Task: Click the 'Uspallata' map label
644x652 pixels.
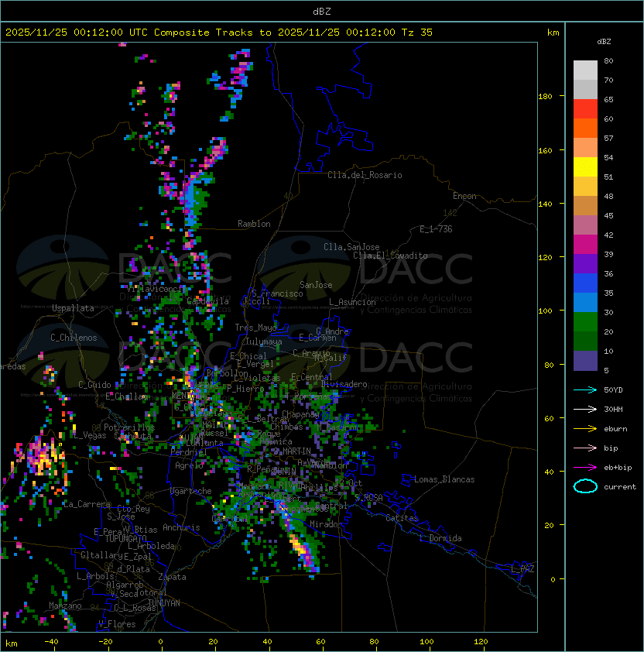Action: click(x=73, y=308)
